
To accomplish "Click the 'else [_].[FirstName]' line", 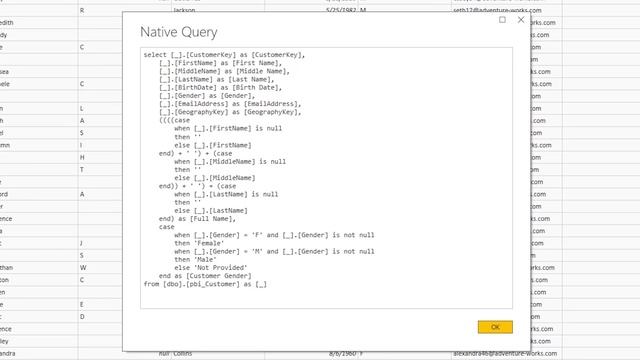I will tap(213, 145).
